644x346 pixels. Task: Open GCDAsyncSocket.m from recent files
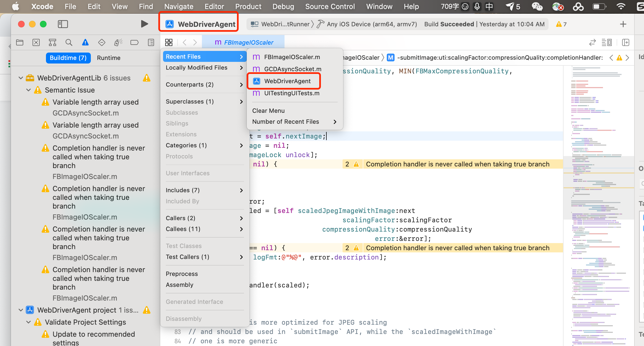tap(295, 69)
